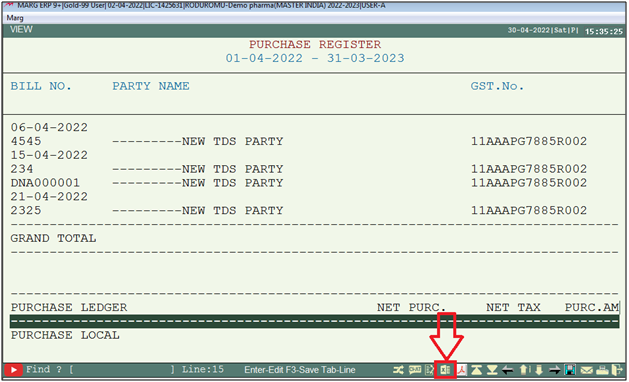The image size is (629, 382).
Task: Click the Enter-Edit F3-Save Tab-Line hint
Action: click(300, 370)
